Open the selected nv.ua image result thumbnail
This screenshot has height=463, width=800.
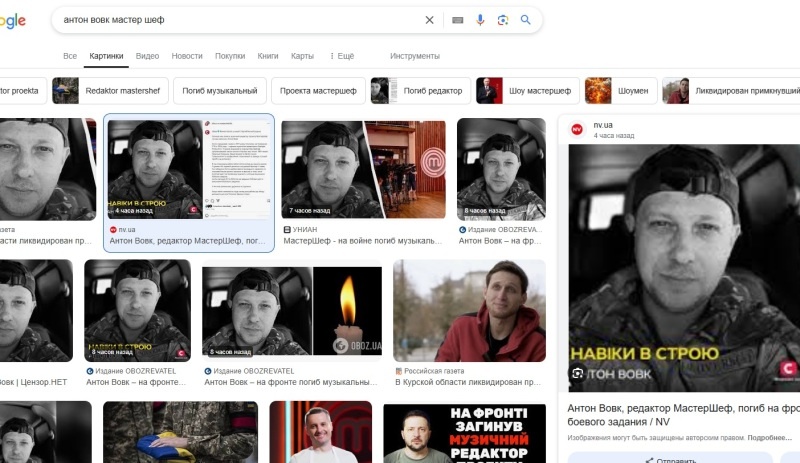tap(189, 169)
